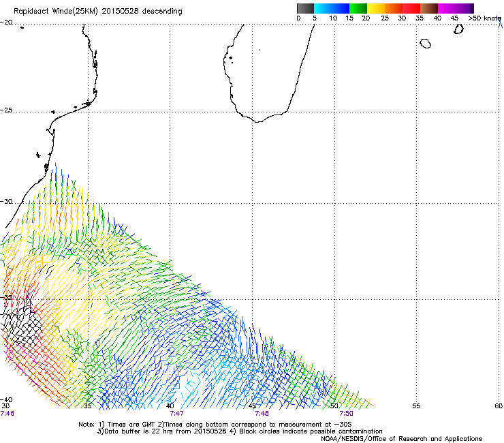The height and width of the screenshot is (443, 504).
Task: Click the '40' longitude label on bottom axis
Action: coord(170,406)
